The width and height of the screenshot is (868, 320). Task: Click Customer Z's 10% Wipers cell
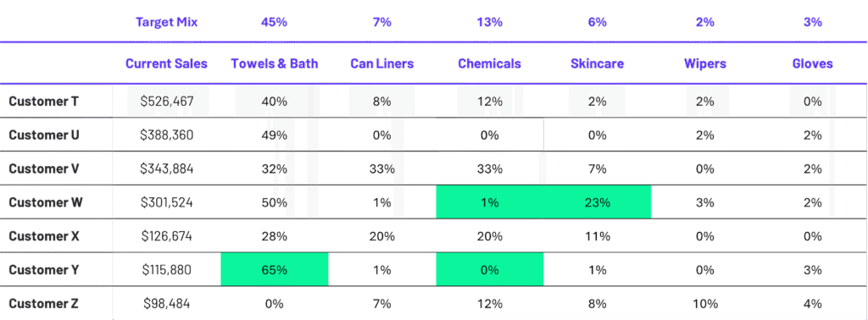click(705, 303)
